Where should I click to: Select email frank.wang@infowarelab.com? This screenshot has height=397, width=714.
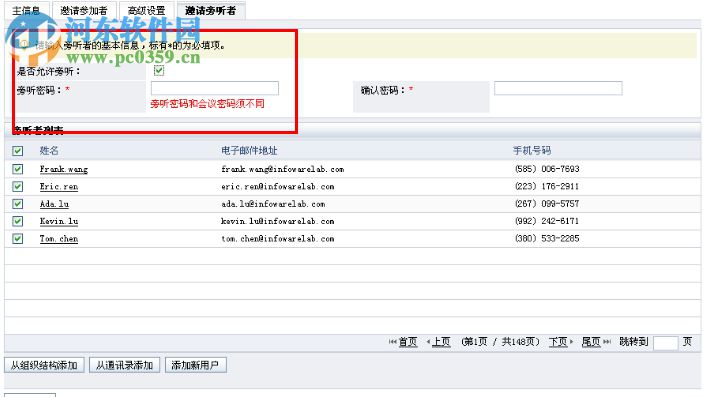point(283,169)
